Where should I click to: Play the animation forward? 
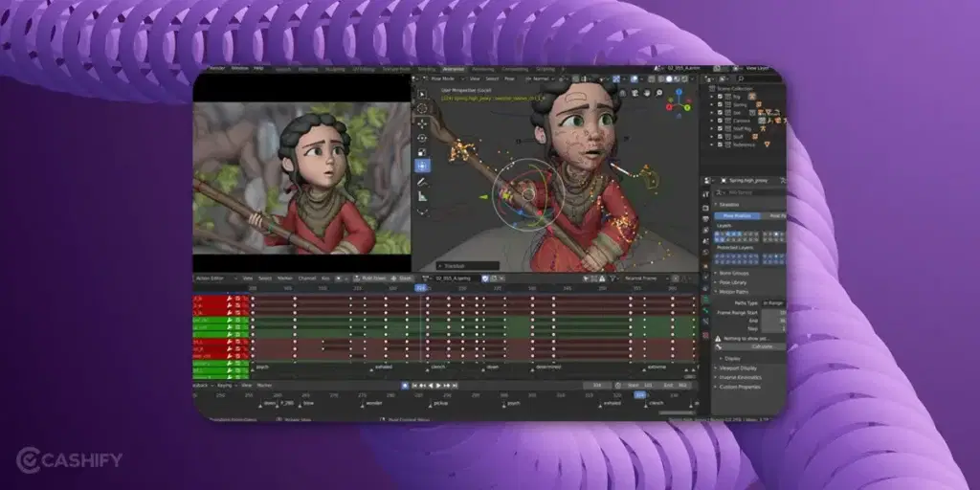(x=438, y=386)
